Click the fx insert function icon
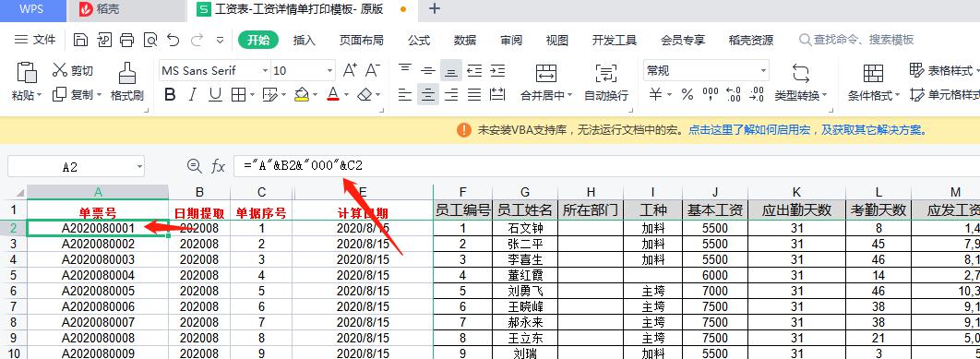 point(218,166)
